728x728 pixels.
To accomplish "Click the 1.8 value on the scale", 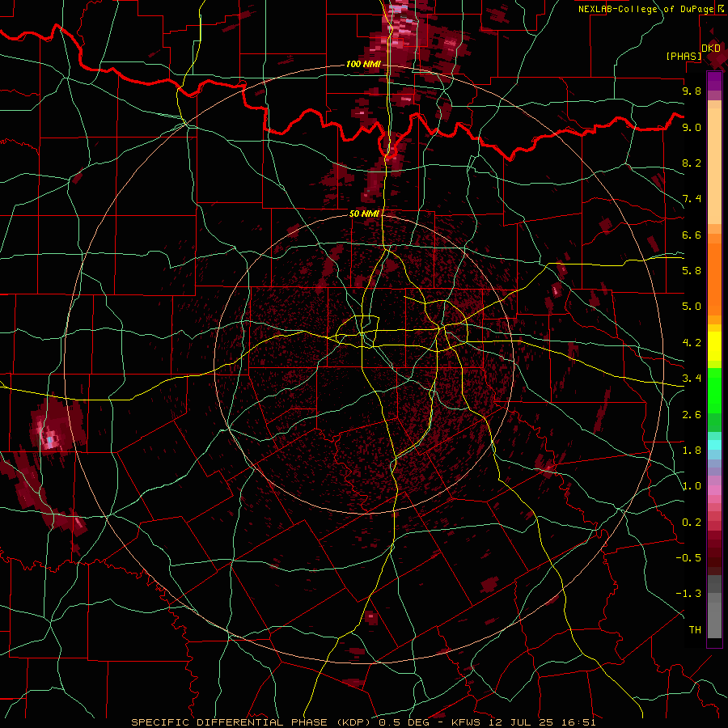I will (x=692, y=451).
